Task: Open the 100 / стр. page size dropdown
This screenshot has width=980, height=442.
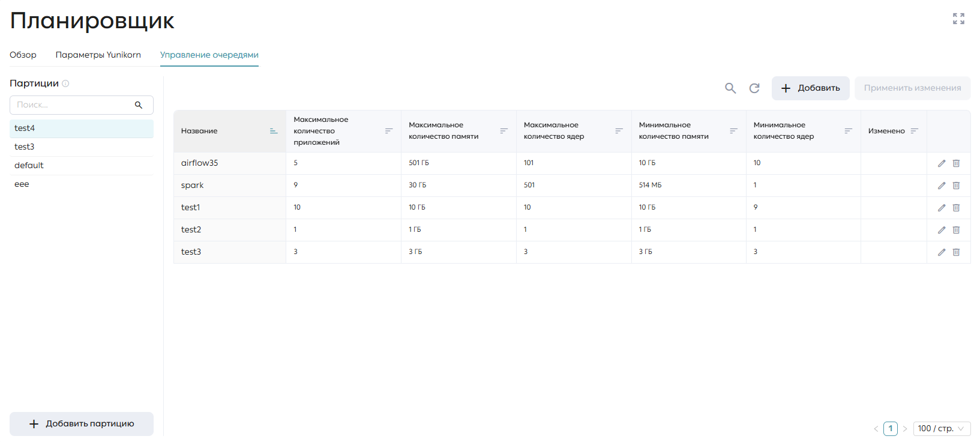Action: 942,428
